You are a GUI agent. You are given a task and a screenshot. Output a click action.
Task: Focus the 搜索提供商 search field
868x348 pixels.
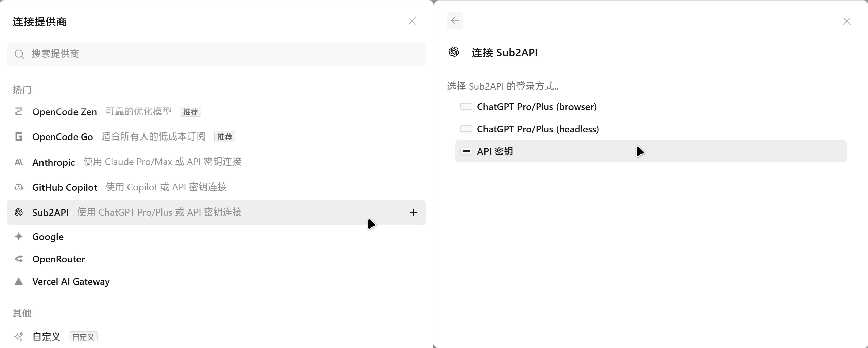coord(217,54)
